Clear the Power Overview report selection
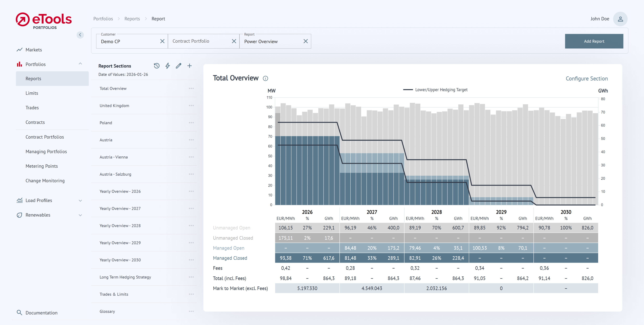The image size is (644, 325). coord(306,41)
